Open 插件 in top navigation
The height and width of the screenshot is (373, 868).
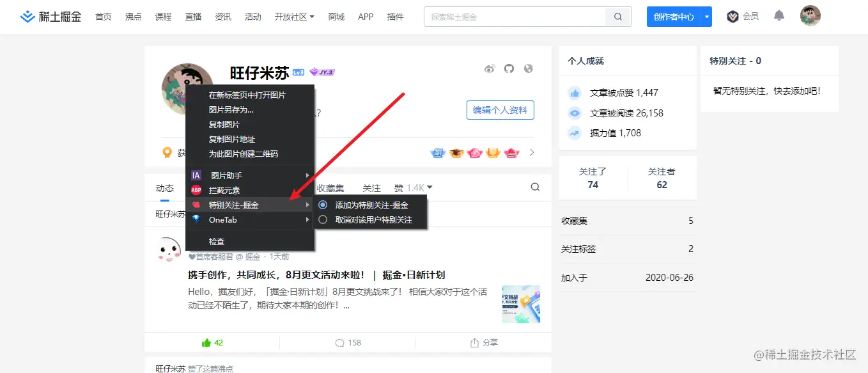(396, 17)
